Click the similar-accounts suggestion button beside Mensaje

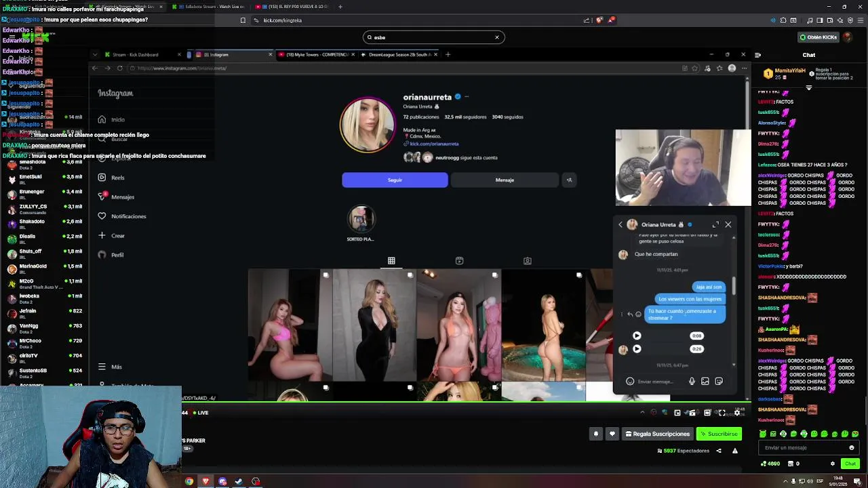[x=569, y=180]
